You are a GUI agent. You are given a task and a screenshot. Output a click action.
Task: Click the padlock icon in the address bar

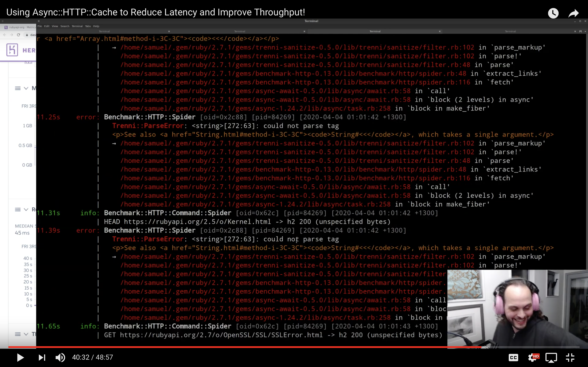27,35
